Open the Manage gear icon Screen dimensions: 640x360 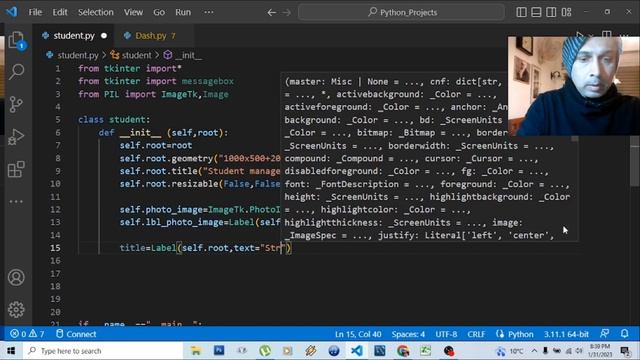click(x=16, y=309)
